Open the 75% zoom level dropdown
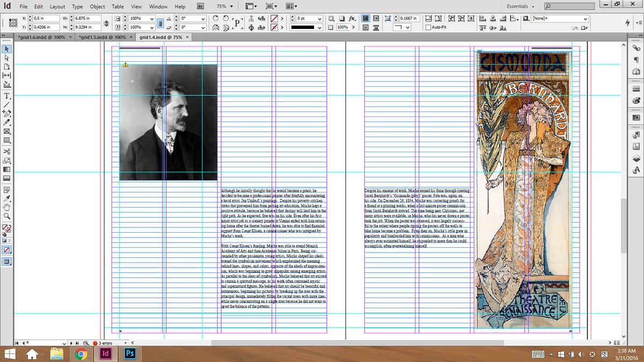 (x=224, y=6)
